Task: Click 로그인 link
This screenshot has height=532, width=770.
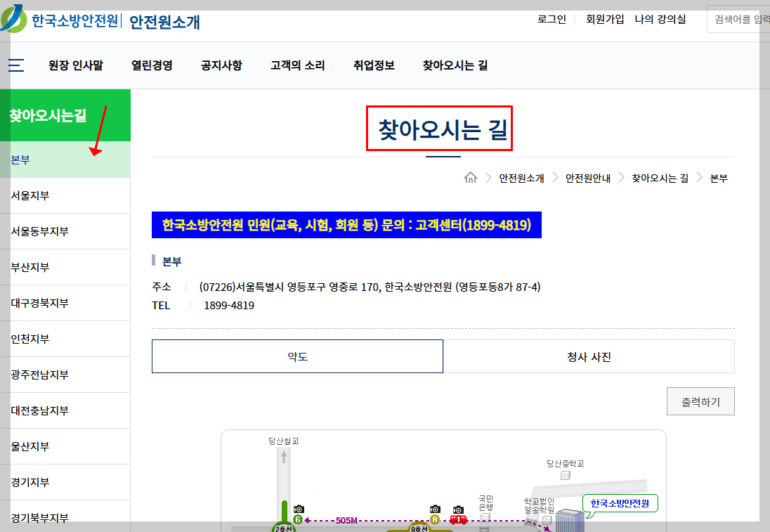Action: [x=552, y=19]
